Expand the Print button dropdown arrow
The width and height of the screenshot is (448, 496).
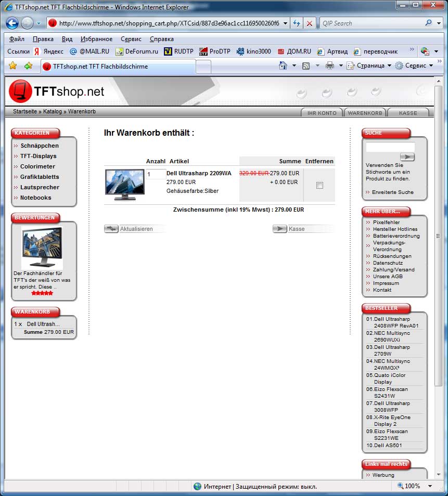(x=341, y=66)
